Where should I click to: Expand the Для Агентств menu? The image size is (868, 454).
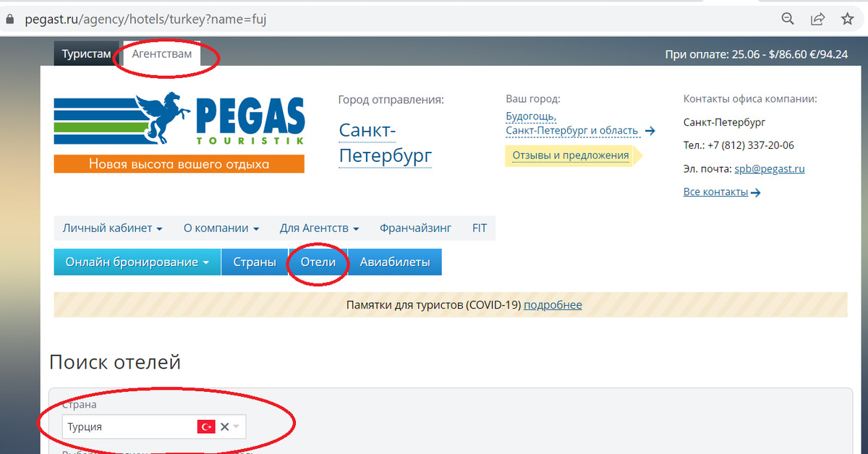click(319, 228)
